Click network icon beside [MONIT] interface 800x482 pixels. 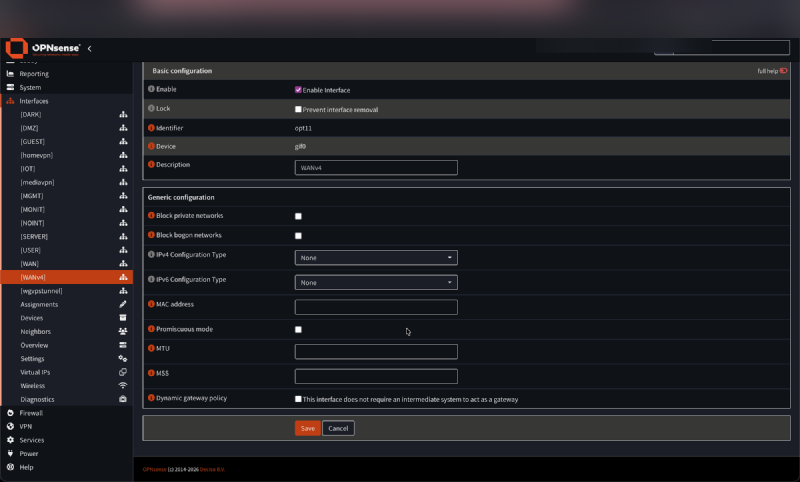(123, 209)
